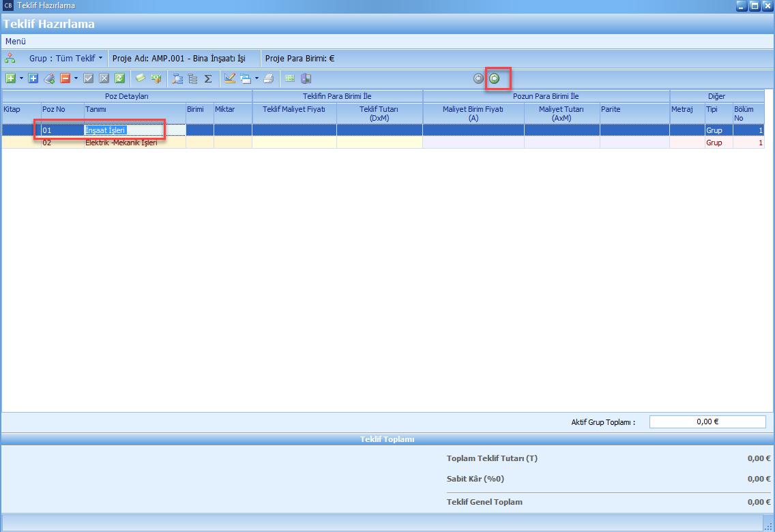Expand the arrow next to green plus icon
The image size is (775, 532).
[21, 78]
